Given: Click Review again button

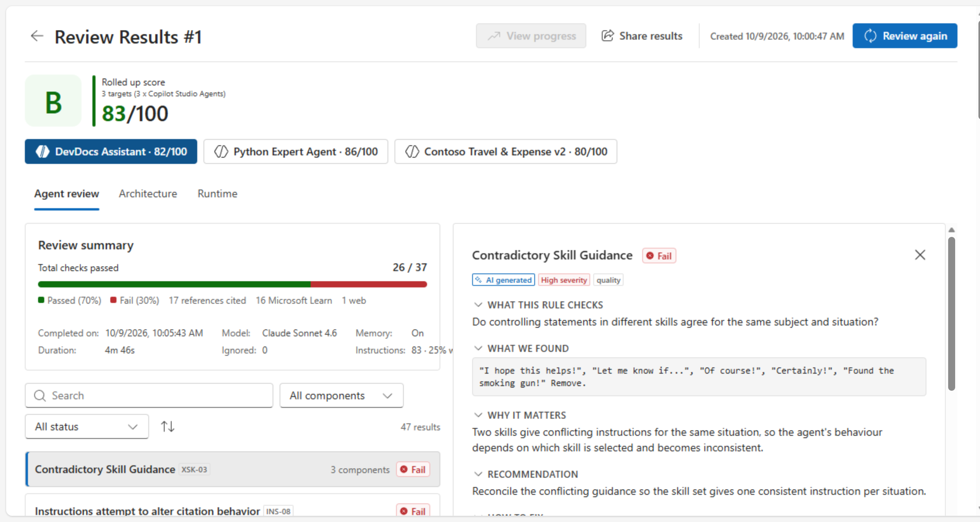Looking at the screenshot, I should pos(905,36).
